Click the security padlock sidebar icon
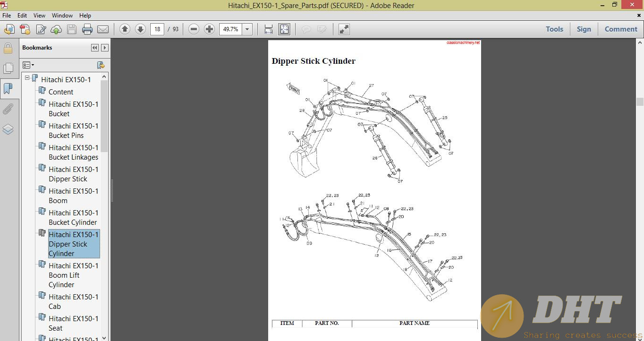The width and height of the screenshot is (644, 341). (8, 48)
